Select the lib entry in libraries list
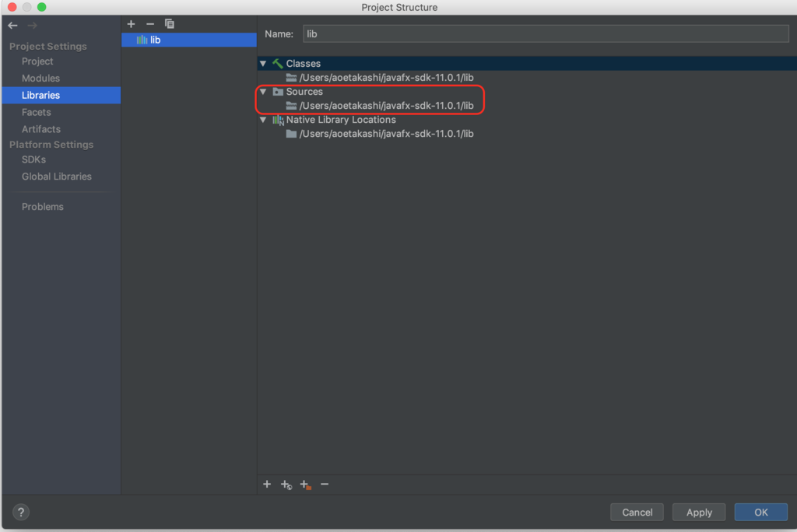This screenshot has height=532, width=797. (x=189, y=40)
